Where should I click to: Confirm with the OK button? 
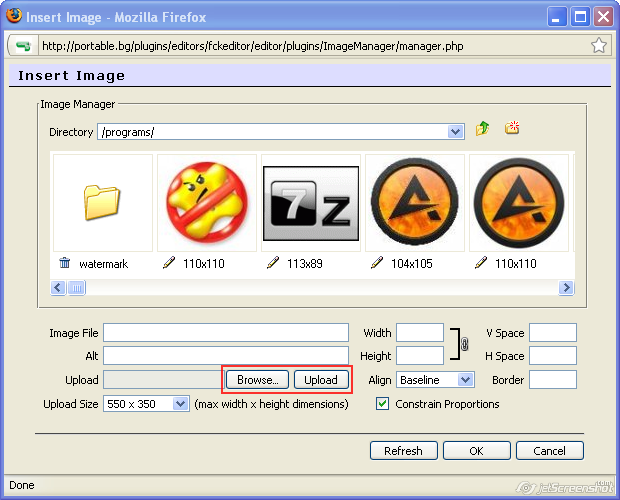pyautogui.click(x=476, y=451)
